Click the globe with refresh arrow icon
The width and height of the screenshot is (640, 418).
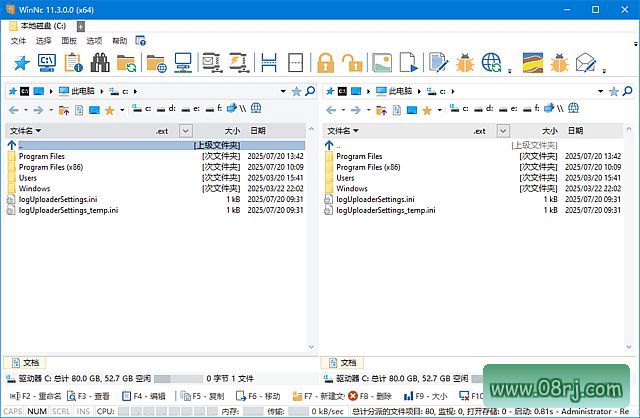pyautogui.click(x=492, y=63)
